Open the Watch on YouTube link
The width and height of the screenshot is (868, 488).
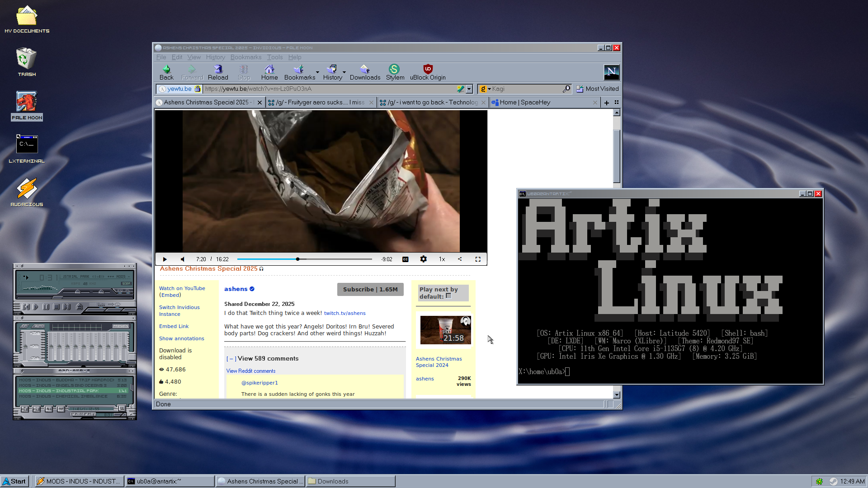pyautogui.click(x=182, y=288)
